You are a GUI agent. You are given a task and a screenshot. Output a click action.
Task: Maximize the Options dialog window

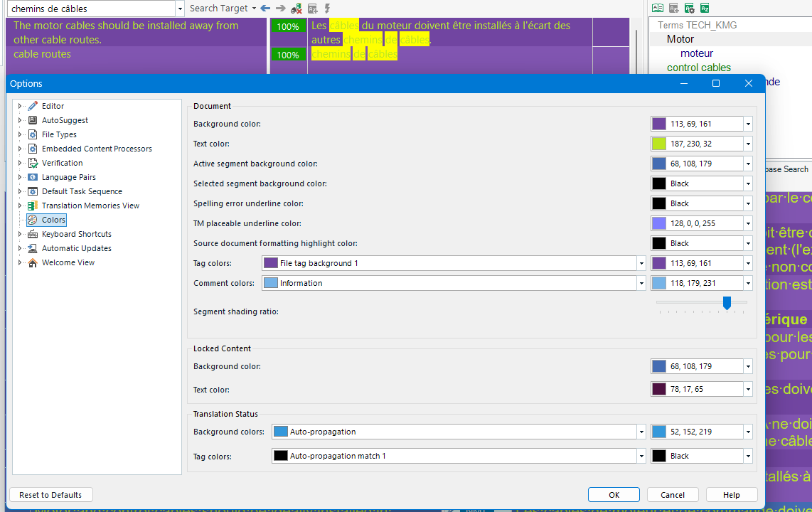pyautogui.click(x=716, y=83)
